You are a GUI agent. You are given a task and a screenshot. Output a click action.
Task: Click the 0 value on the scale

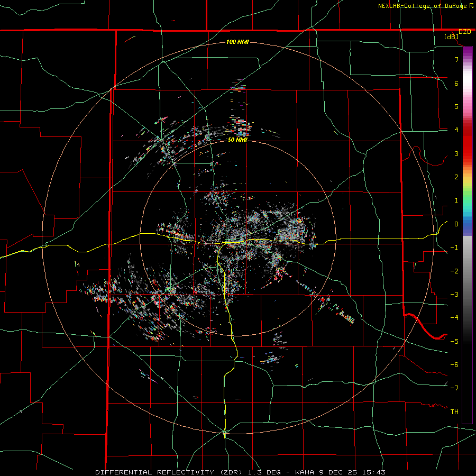[x=456, y=224]
